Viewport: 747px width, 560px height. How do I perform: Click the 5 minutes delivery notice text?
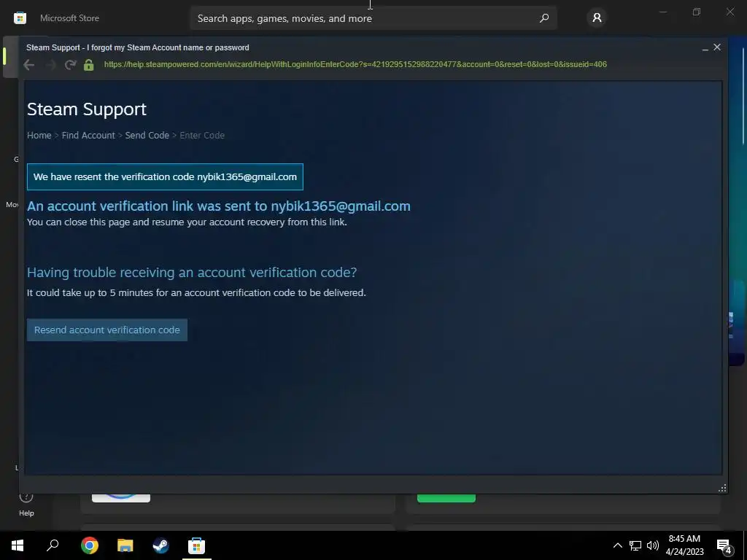click(x=196, y=293)
